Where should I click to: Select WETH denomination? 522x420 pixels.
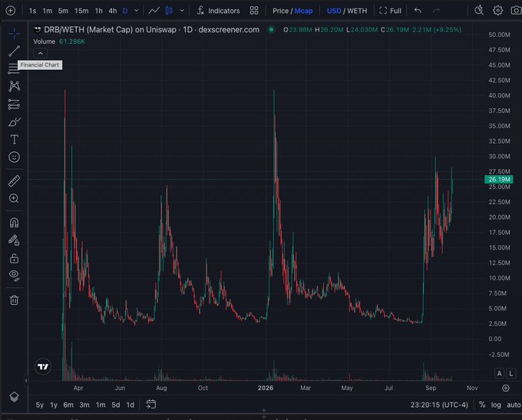(357, 11)
